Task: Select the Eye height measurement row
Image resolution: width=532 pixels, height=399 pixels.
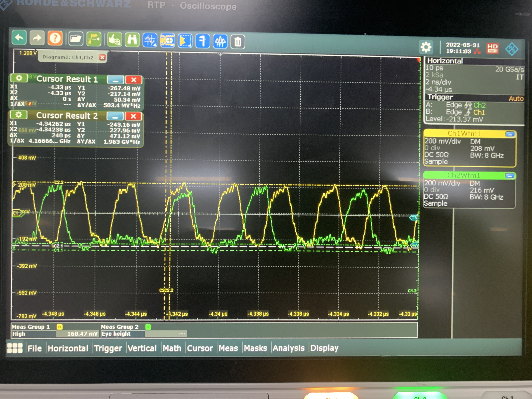Action: tap(144, 334)
